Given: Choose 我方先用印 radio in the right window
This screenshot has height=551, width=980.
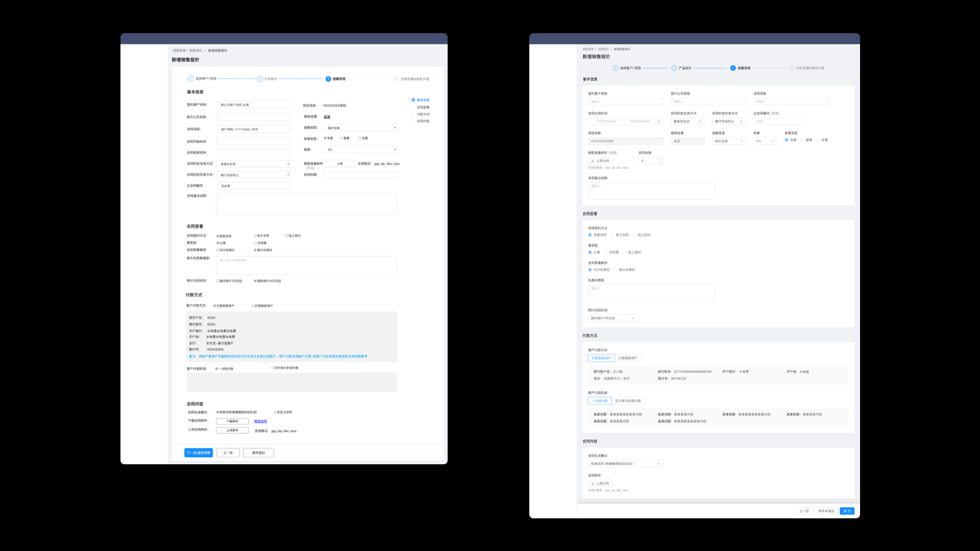Looking at the screenshot, I should (x=616, y=270).
